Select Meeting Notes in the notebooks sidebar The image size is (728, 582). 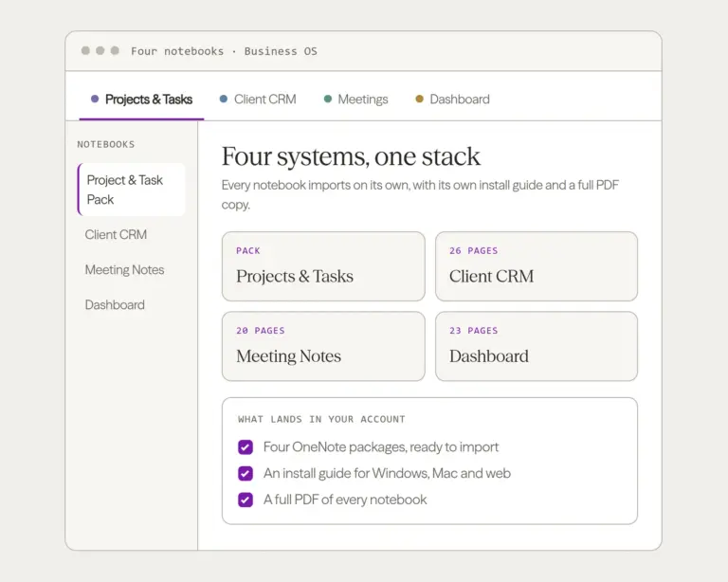point(124,269)
